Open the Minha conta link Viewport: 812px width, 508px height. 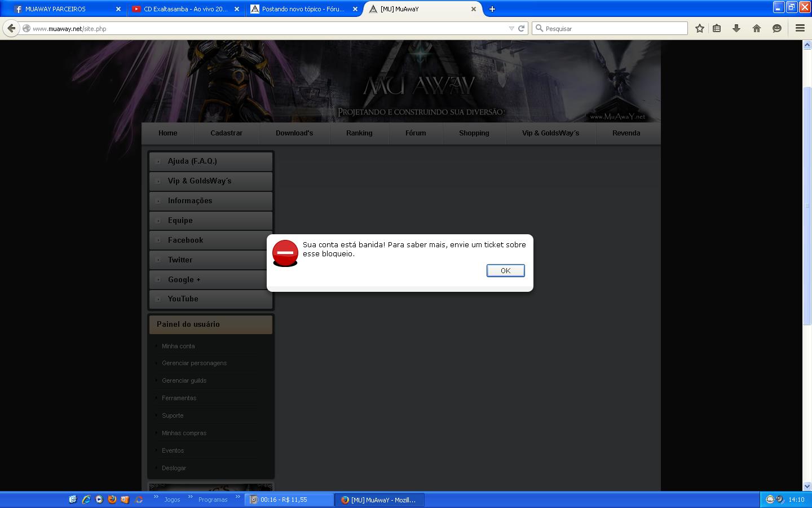(178, 346)
